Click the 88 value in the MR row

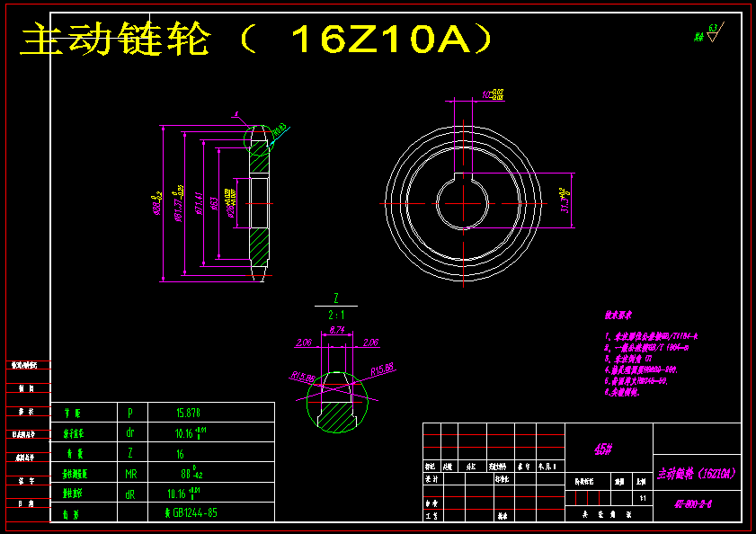tap(191, 473)
